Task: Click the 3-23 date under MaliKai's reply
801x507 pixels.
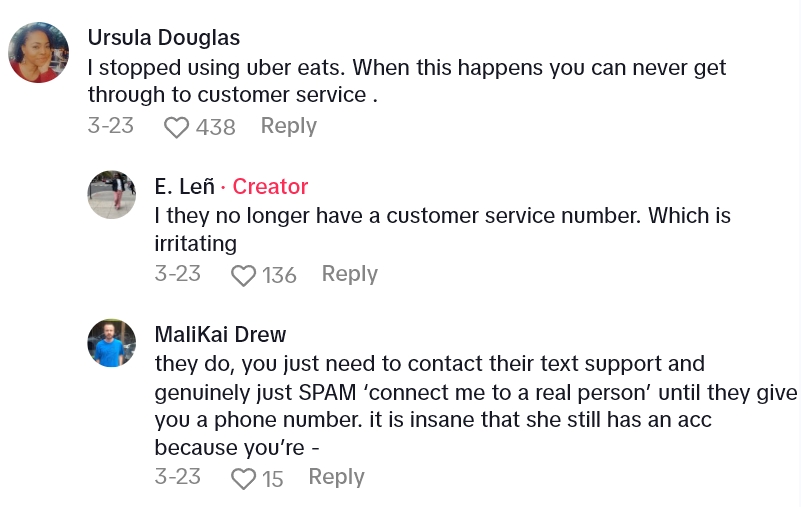Action: click(177, 477)
